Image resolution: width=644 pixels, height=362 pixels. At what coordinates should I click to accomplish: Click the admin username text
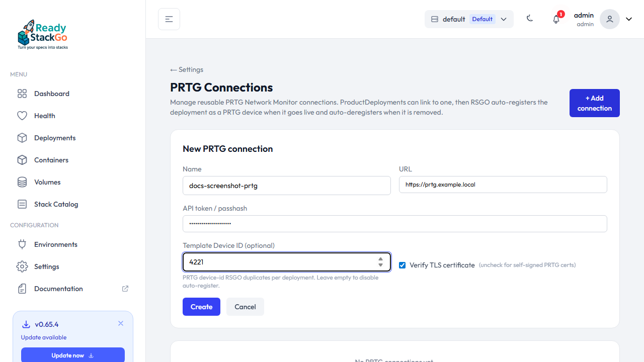click(x=584, y=15)
